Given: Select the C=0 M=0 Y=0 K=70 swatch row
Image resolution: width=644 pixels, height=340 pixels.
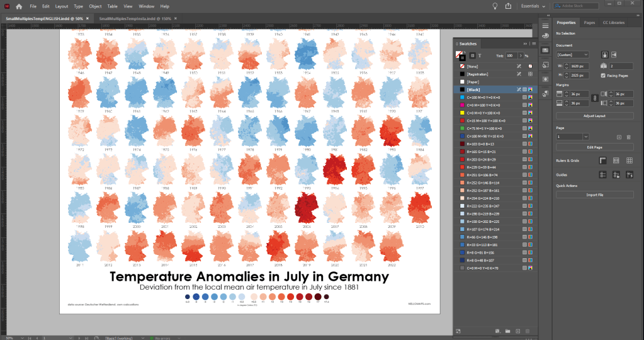Looking at the screenshot, I should [495, 268].
